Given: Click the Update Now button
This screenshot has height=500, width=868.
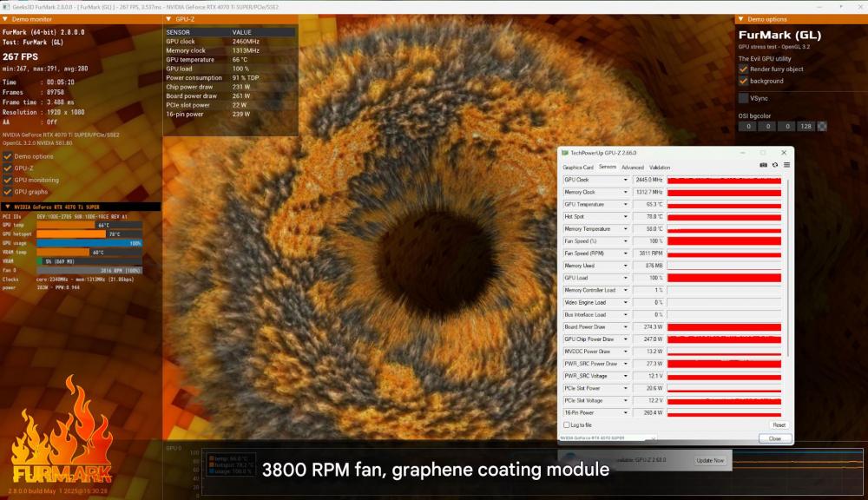Looking at the screenshot, I should [x=709, y=460].
